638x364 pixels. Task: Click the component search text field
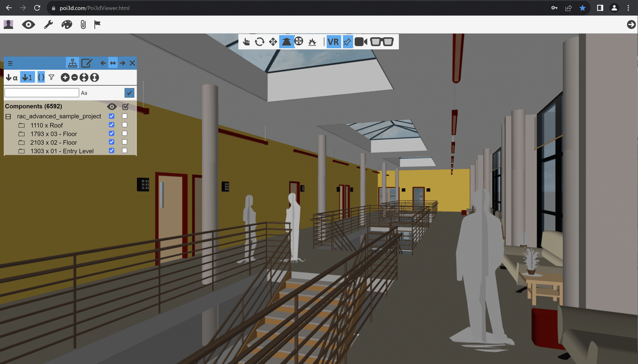coord(42,93)
